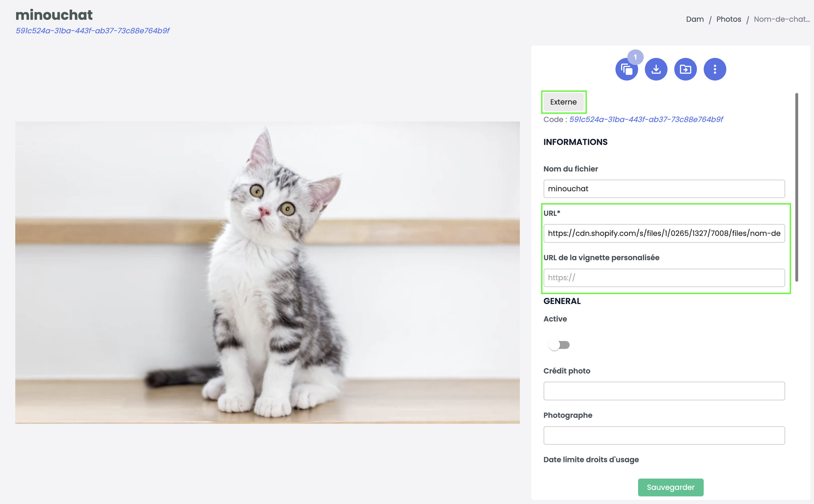Click the asset code link under title
Screen dimensions: 814x504
click(93, 31)
